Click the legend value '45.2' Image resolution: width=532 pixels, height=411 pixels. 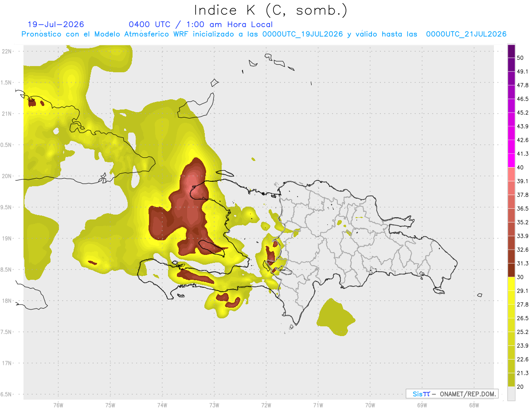[x=523, y=113]
